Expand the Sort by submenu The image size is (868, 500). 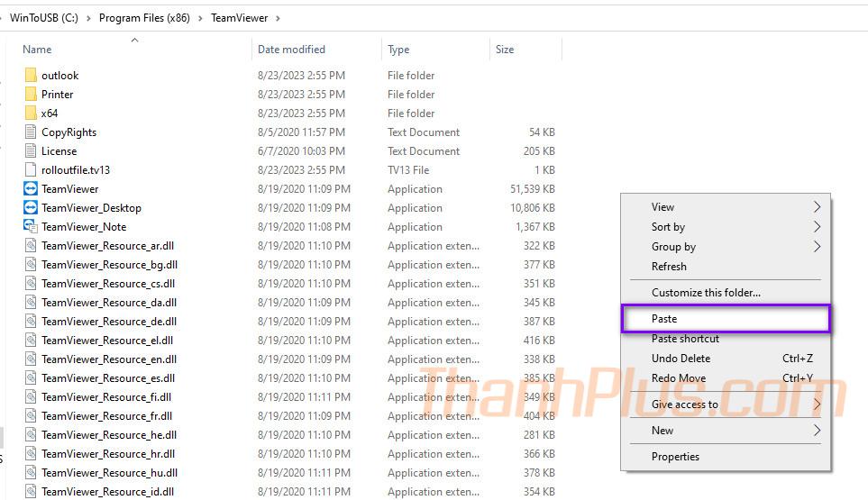tap(668, 227)
